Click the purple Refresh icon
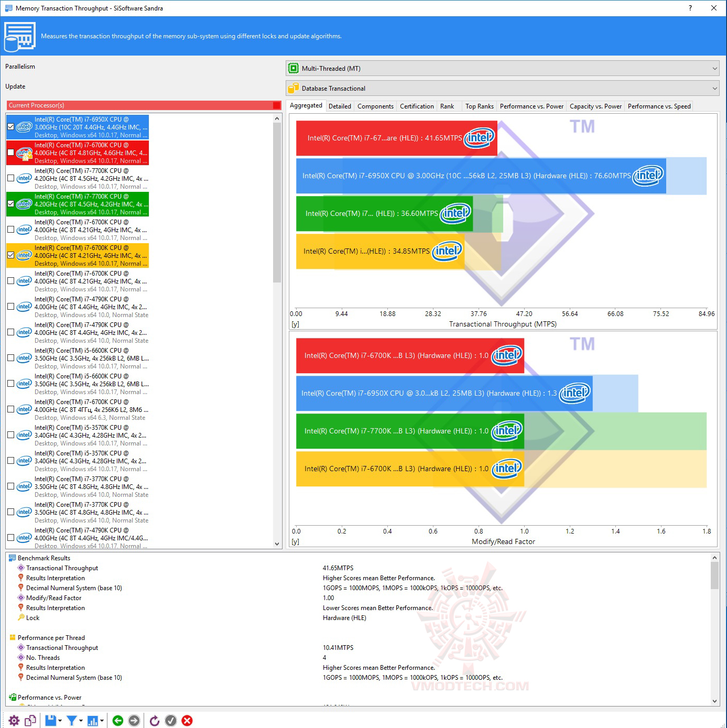Viewport: 727px width, 728px height. (x=154, y=721)
